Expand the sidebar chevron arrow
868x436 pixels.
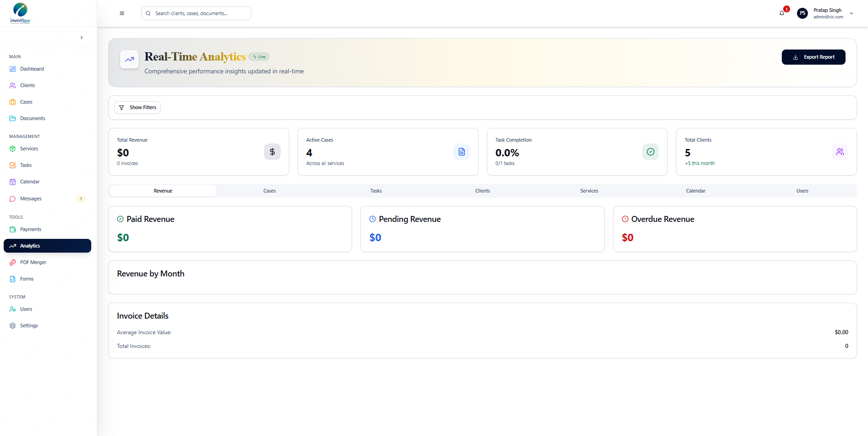pyautogui.click(x=82, y=38)
